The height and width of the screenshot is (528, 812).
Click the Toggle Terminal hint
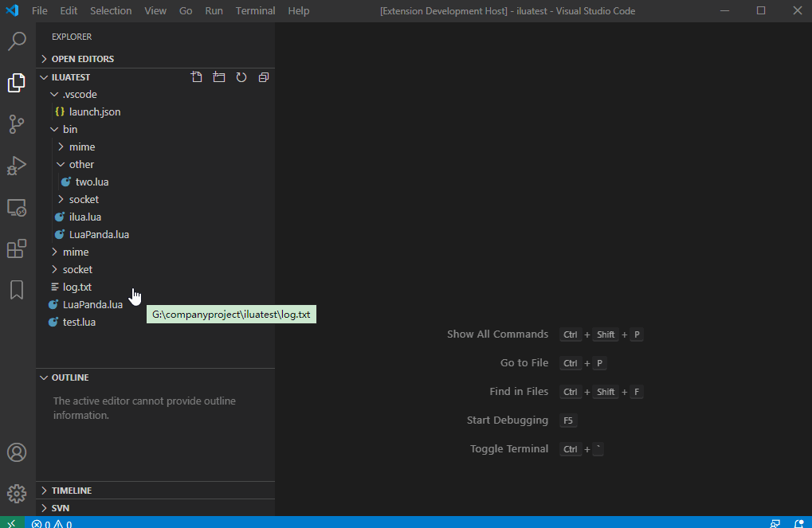(508, 449)
